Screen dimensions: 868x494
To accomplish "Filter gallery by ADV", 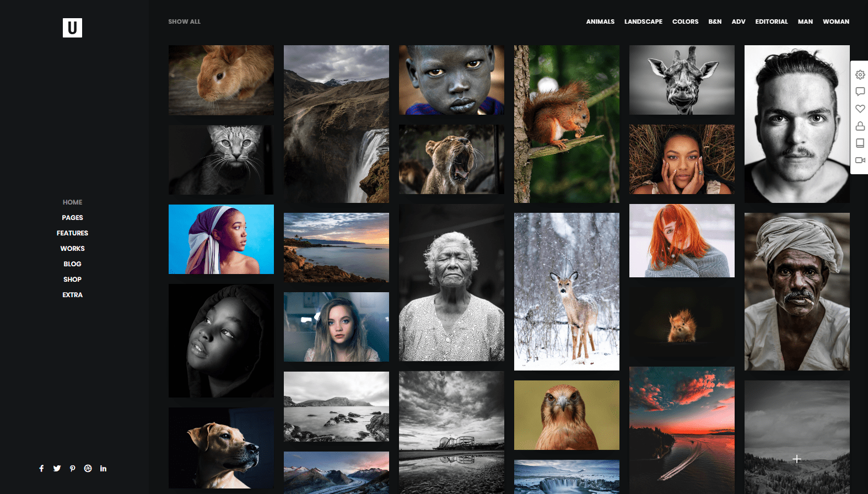I will pos(738,22).
